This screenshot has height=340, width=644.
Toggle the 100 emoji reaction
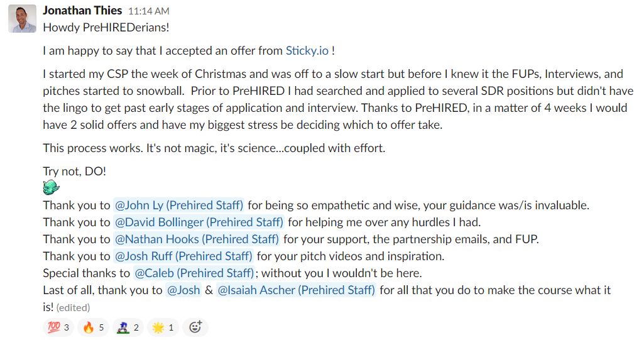(58, 327)
